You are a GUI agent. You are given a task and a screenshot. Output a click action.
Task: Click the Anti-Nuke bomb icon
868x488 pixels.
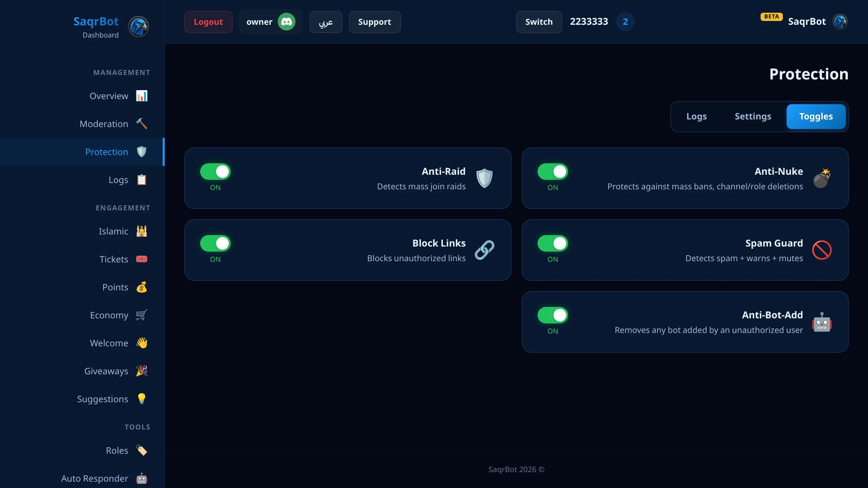click(822, 178)
